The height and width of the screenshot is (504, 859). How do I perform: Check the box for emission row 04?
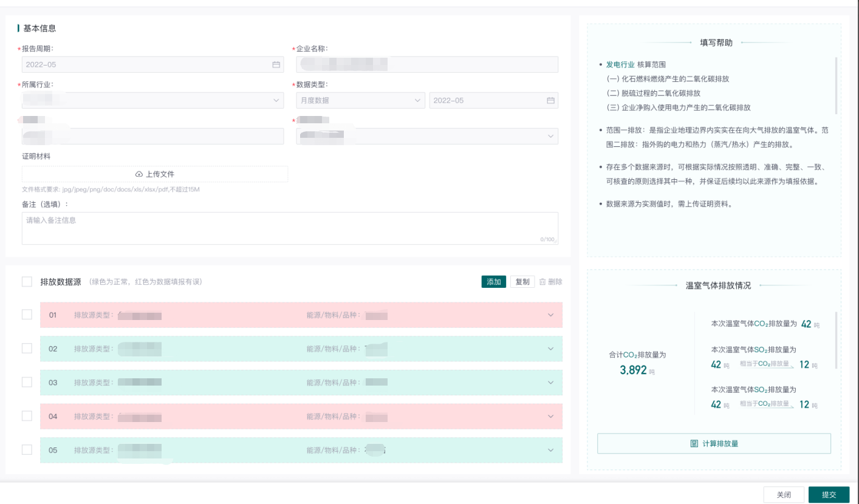[x=27, y=415]
